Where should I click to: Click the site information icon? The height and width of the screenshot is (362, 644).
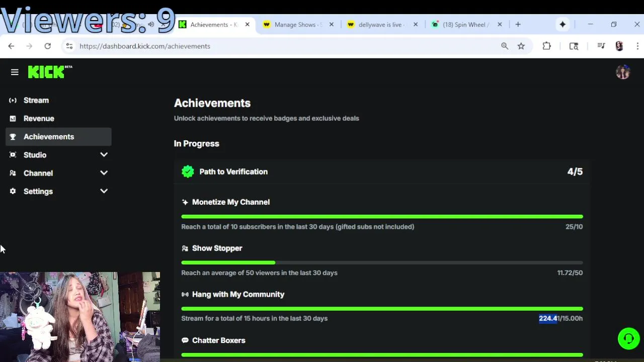point(69,46)
